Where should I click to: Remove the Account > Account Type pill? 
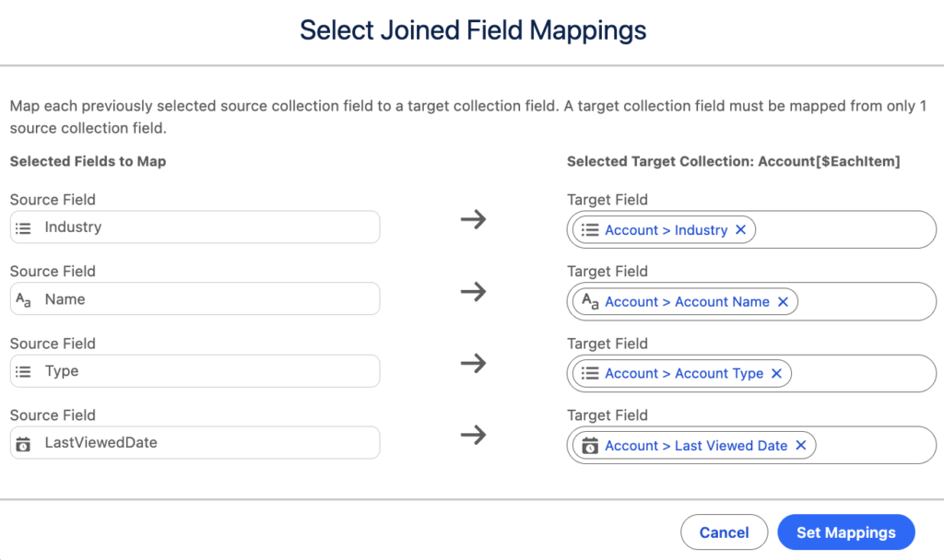(x=776, y=374)
